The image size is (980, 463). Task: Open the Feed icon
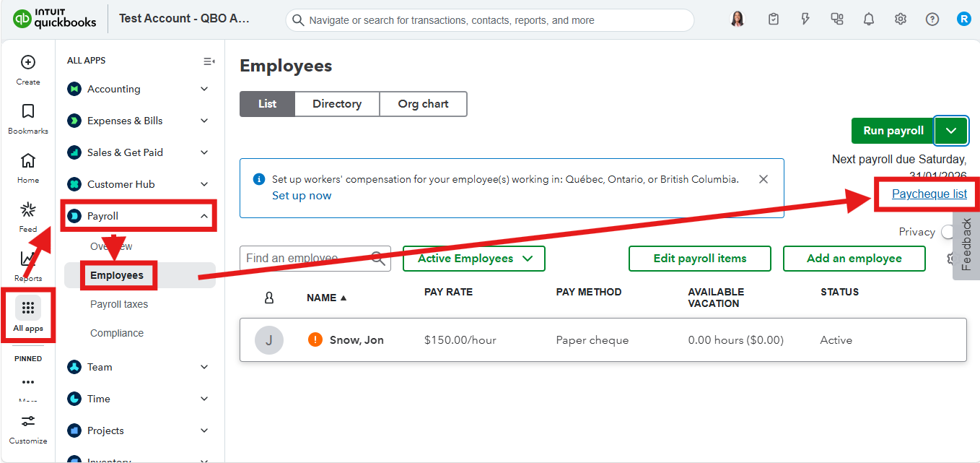pos(28,210)
